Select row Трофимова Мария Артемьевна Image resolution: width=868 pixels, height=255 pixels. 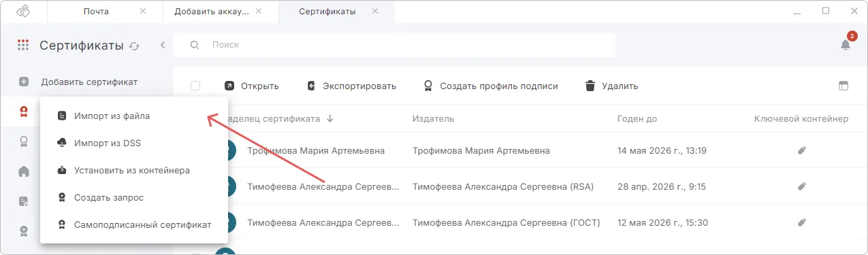(521, 150)
